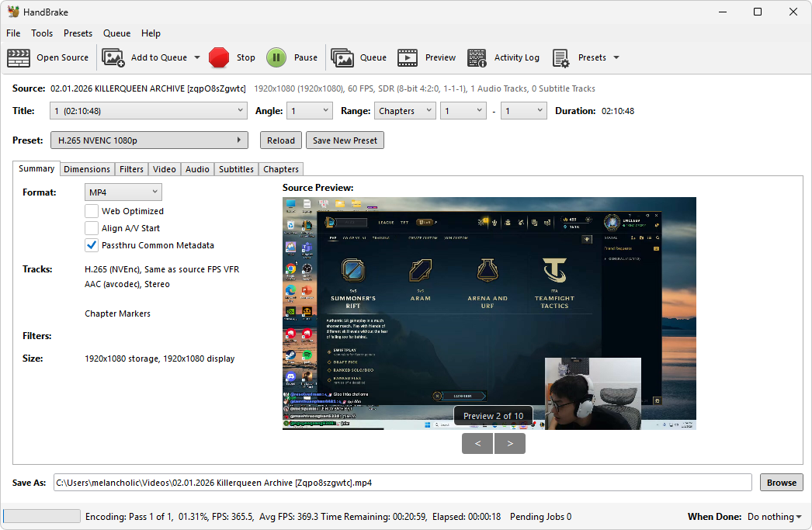812x530 pixels.
Task: Click the Stop label in the toolbar
Action: [246, 57]
